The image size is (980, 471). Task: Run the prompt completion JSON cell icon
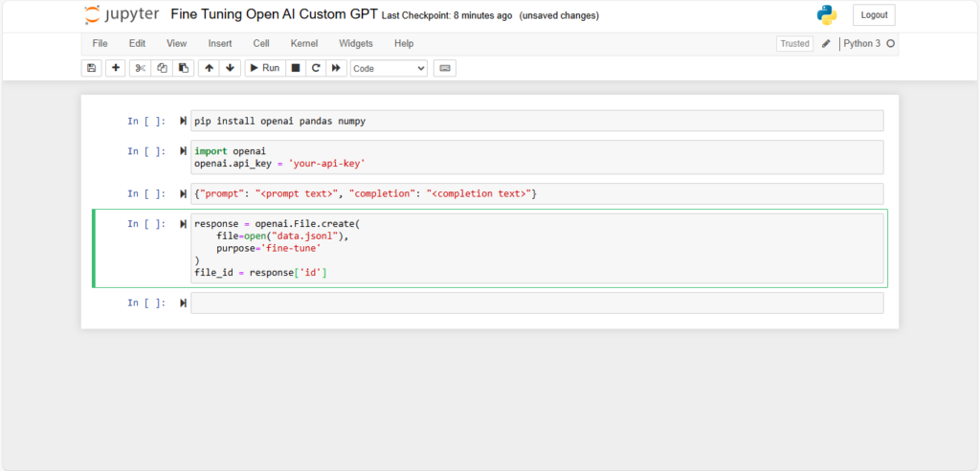coord(183,194)
